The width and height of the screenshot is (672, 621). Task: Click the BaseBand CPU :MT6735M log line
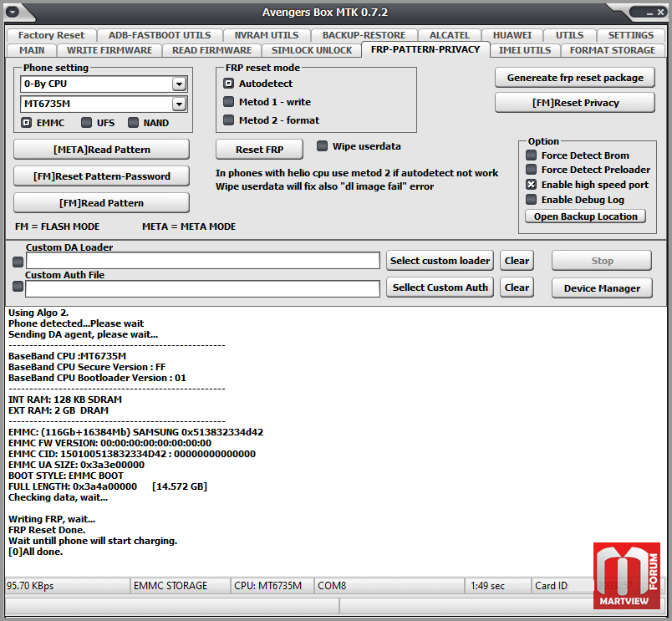pos(68,356)
